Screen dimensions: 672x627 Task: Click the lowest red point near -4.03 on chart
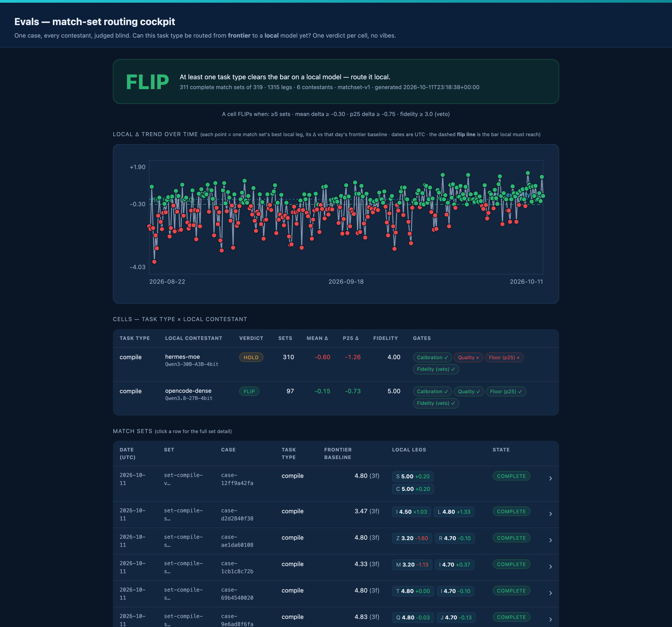pyautogui.click(x=154, y=262)
